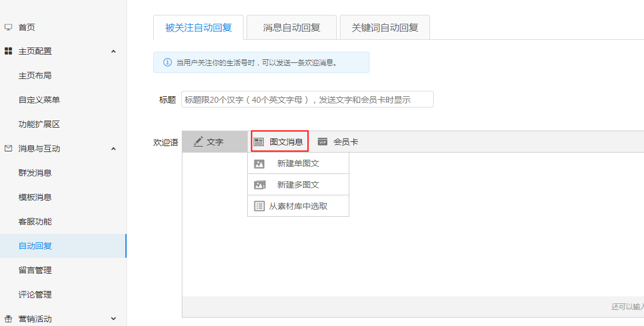Open 群发消息 in the sidebar
This screenshot has width=644, height=326.
pos(35,173)
